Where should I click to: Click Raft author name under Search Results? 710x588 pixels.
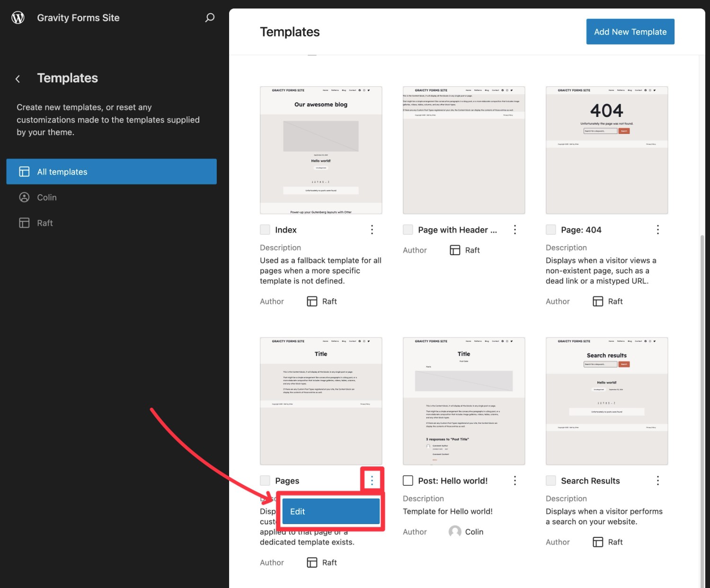tap(615, 542)
